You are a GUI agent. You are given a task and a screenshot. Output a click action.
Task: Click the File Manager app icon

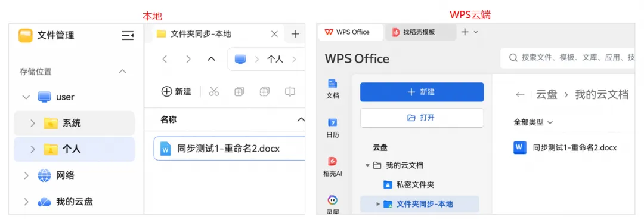(26, 35)
